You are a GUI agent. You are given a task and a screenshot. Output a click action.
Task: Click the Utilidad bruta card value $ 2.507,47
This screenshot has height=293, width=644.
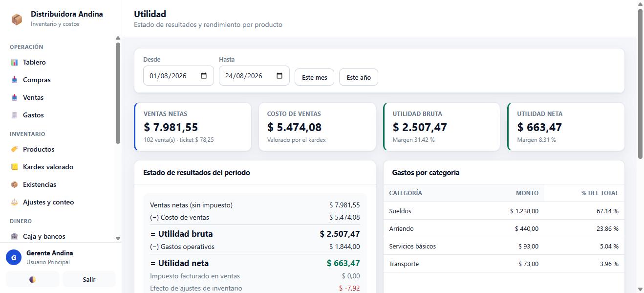[x=420, y=127]
